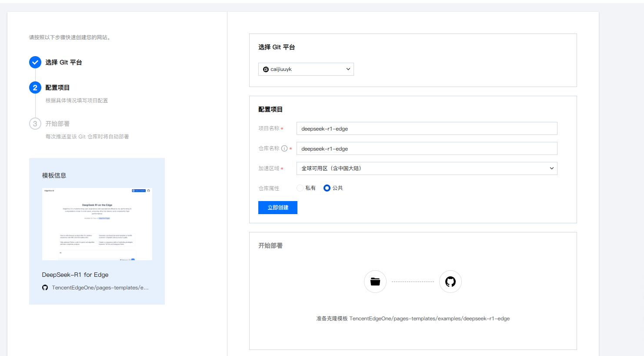644x356 pixels.
Task: Select the 私有 private repository radio
Action: [x=300, y=188]
